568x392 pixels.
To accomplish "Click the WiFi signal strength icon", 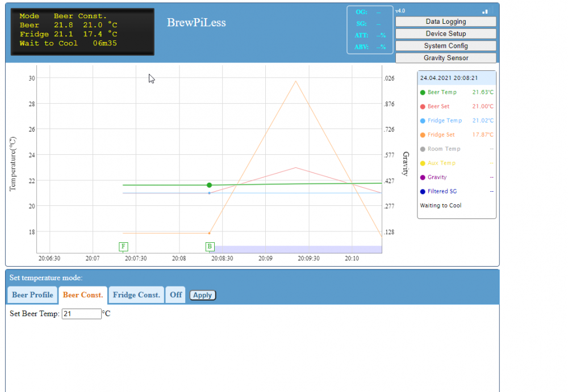I will [x=485, y=11].
